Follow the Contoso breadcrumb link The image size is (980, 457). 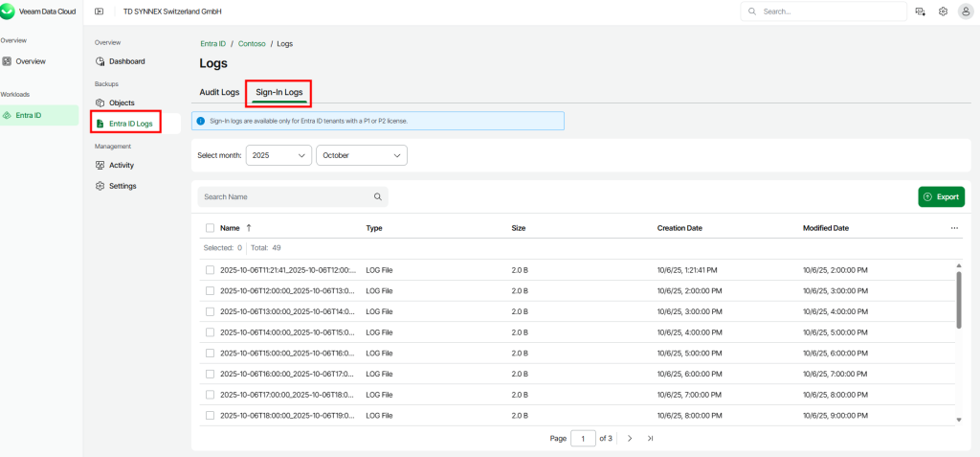pos(252,44)
